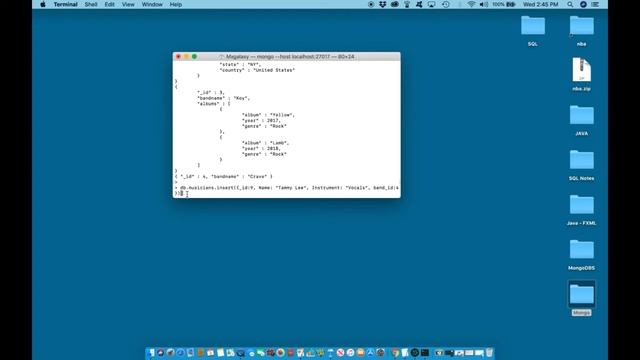The width and height of the screenshot is (640, 360).
Task: Click the Dropbox menu bar icon
Action: 382,4
